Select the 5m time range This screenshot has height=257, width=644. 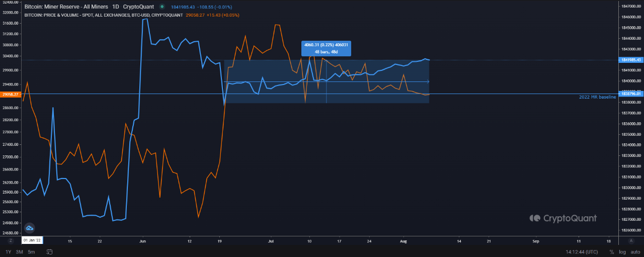point(32,251)
